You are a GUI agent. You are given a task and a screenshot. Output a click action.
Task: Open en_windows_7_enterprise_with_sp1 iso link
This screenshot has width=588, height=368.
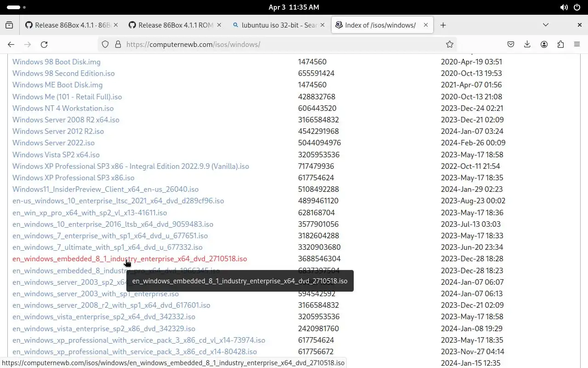110,236
